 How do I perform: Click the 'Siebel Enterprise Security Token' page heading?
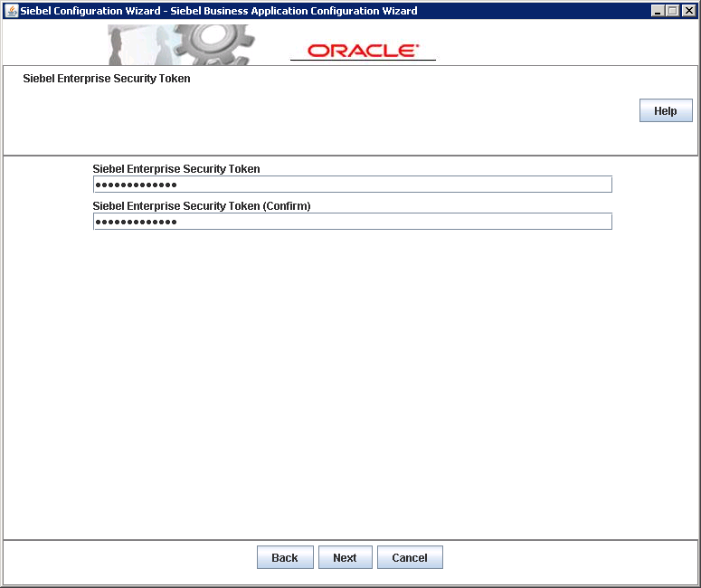tap(107, 79)
